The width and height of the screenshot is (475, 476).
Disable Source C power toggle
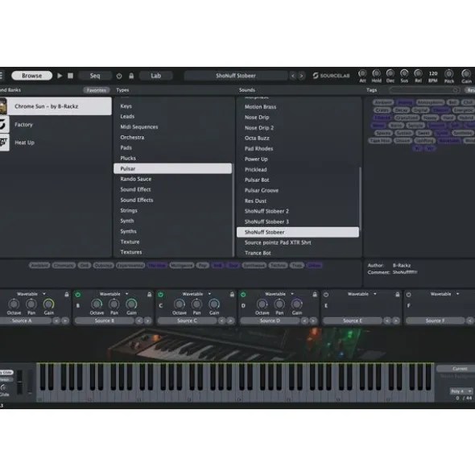pyautogui.click(x=160, y=295)
